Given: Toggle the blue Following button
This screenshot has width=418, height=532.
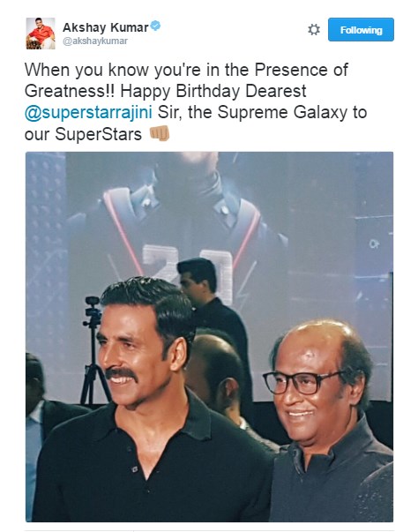Looking at the screenshot, I should [361, 29].
